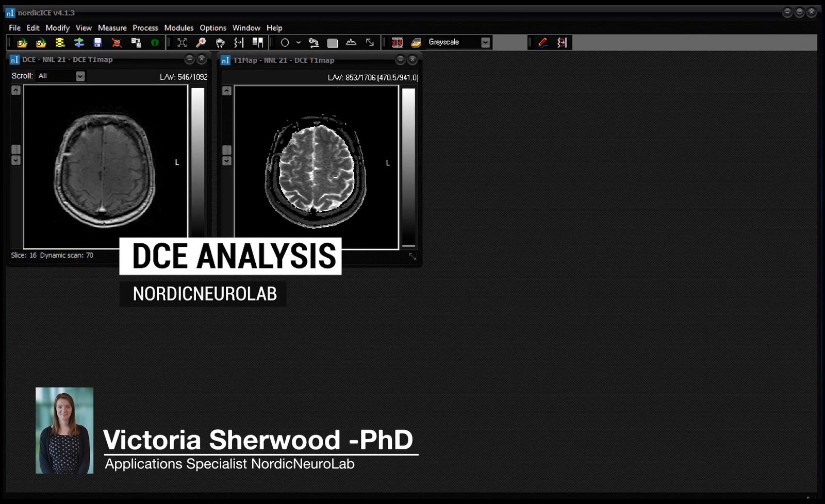Adjust the window/level bar in T1Map view
Viewport: 825px width, 504px height.
[x=409, y=165]
